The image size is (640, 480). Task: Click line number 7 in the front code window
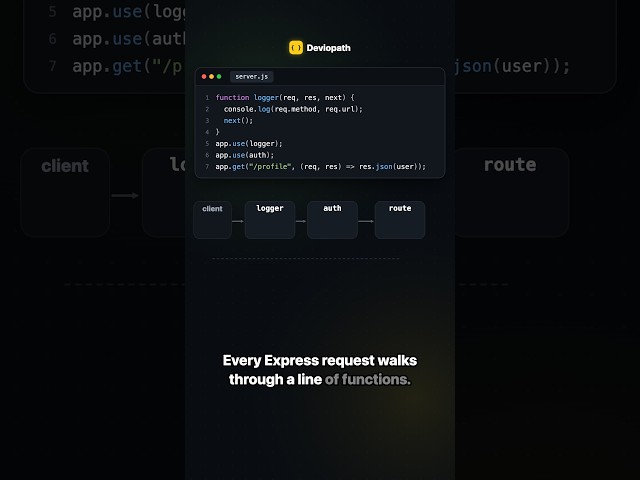tap(207, 167)
